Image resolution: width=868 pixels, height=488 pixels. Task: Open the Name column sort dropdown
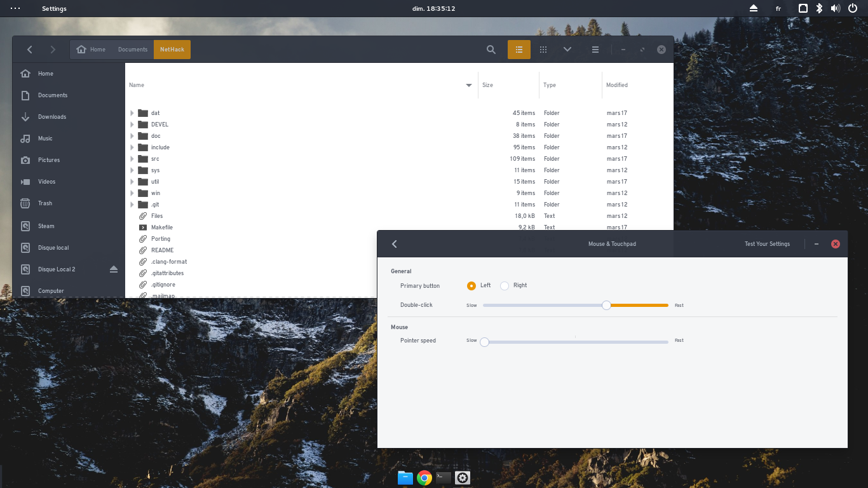468,85
